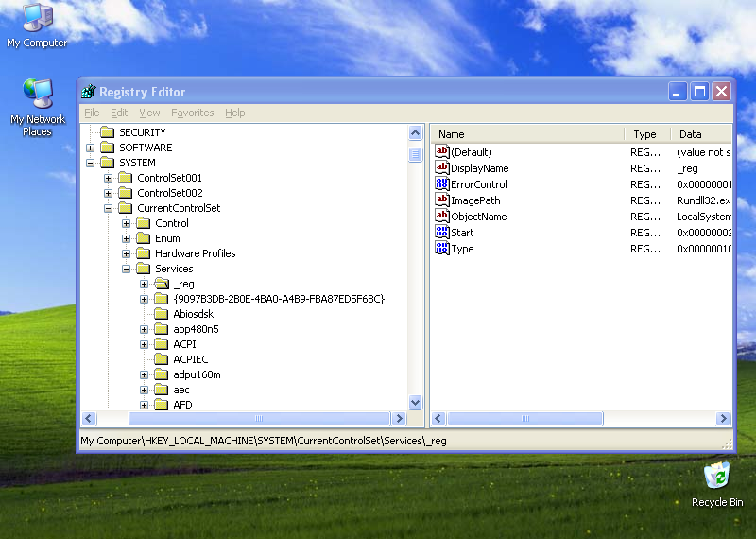Click the SOFTWARE folder icon
756x539 pixels.
(108, 148)
